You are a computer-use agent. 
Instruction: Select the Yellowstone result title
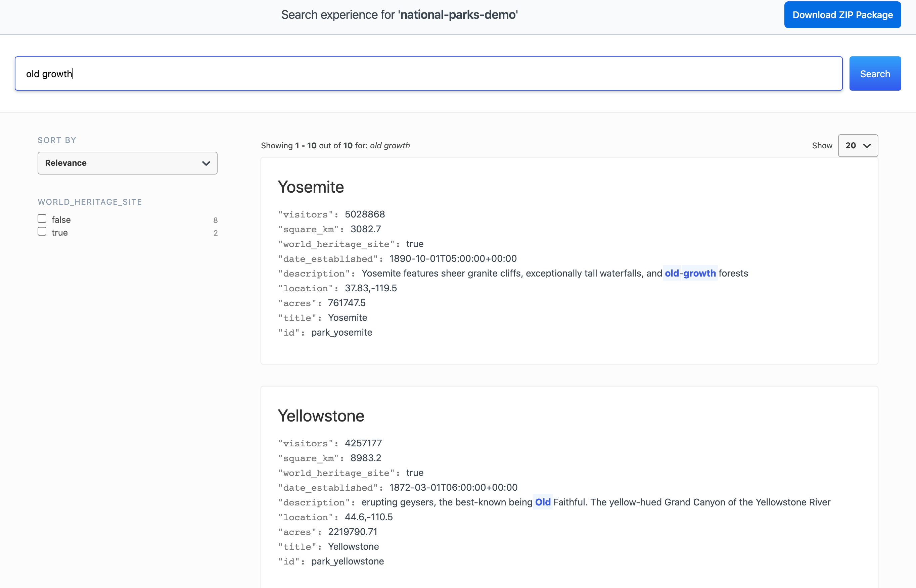321,416
